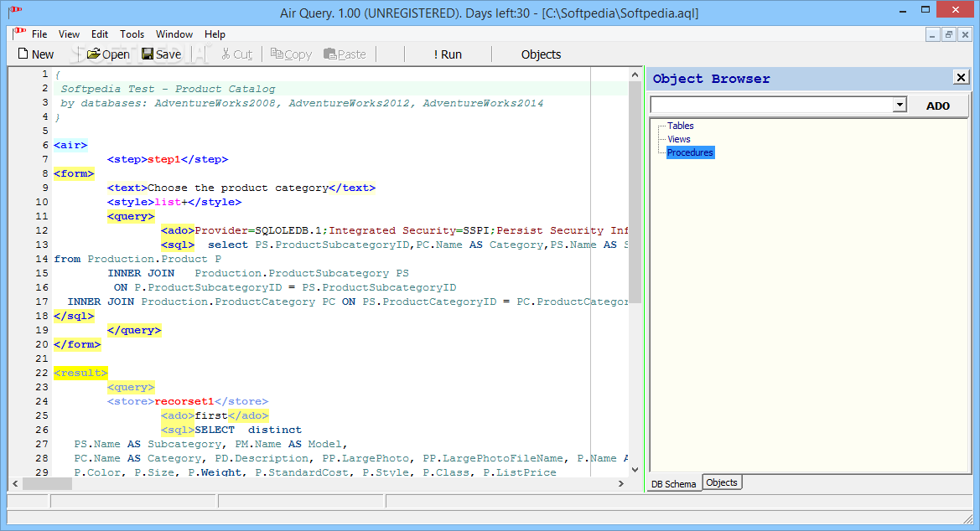This screenshot has height=531, width=980.
Task: Open a file with the Open icon
Action: (93, 54)
